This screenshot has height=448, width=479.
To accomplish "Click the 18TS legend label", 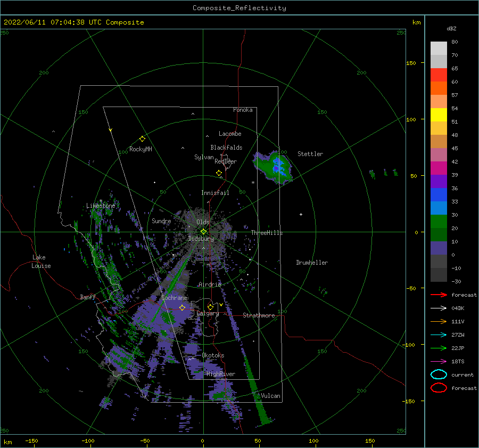I will [458, 362].
